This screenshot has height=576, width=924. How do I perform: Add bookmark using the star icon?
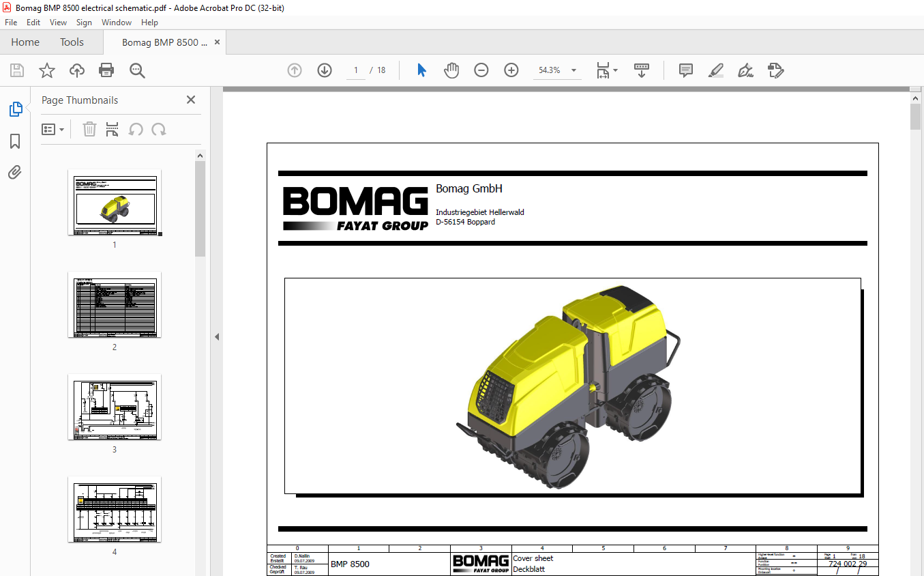pyautogui.click(x=46, y=70)
